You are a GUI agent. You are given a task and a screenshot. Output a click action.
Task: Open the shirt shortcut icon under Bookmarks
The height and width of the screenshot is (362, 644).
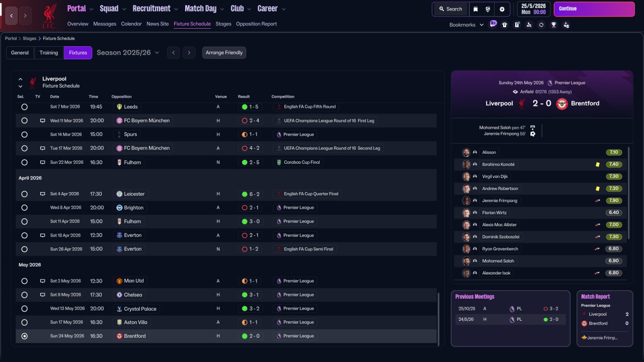pyautogui.click(x=505, y=25)
